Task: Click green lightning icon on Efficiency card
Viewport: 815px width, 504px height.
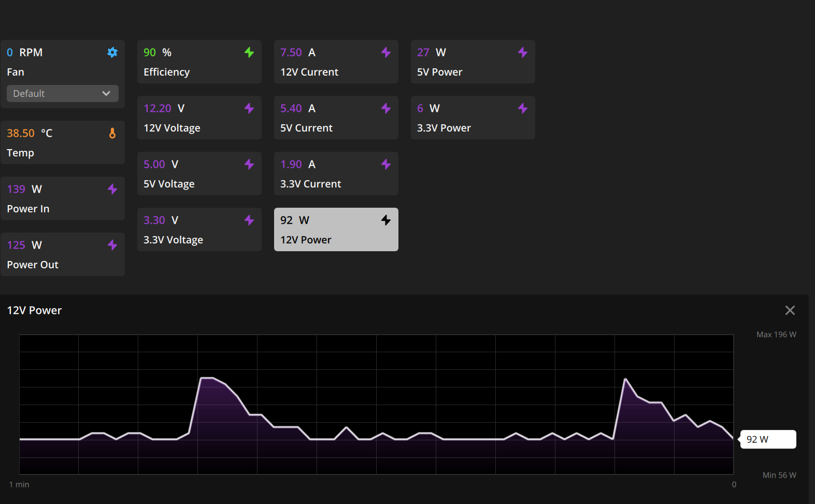Action: coord(249,52)
